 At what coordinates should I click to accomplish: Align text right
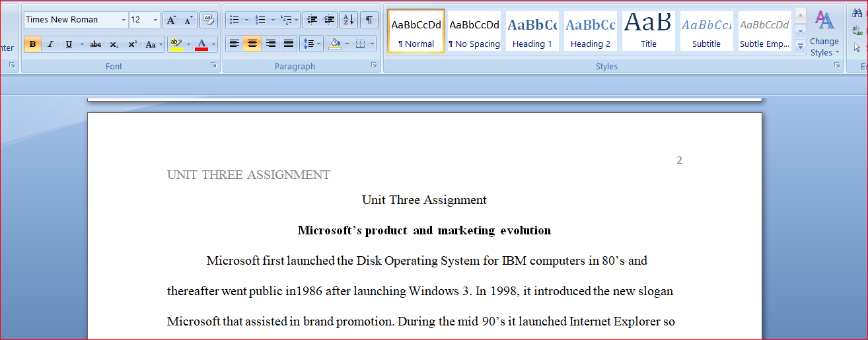tap(270, 44)
